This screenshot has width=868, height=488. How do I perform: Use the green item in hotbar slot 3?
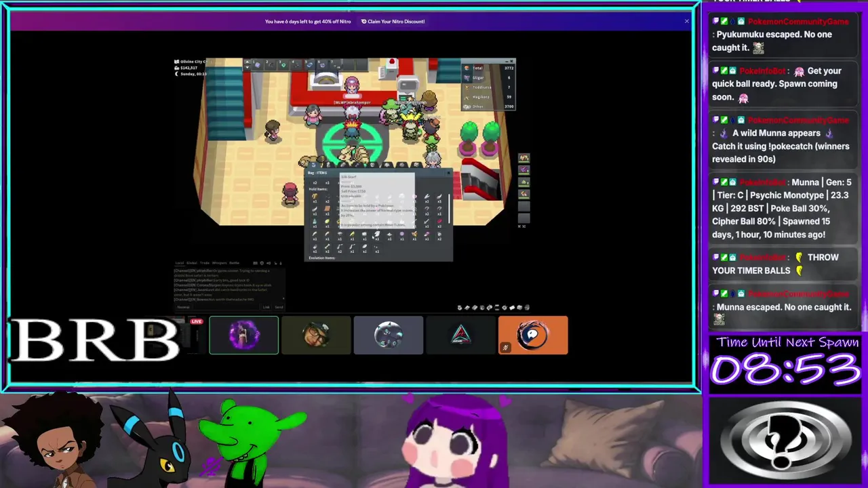(283, 65)
